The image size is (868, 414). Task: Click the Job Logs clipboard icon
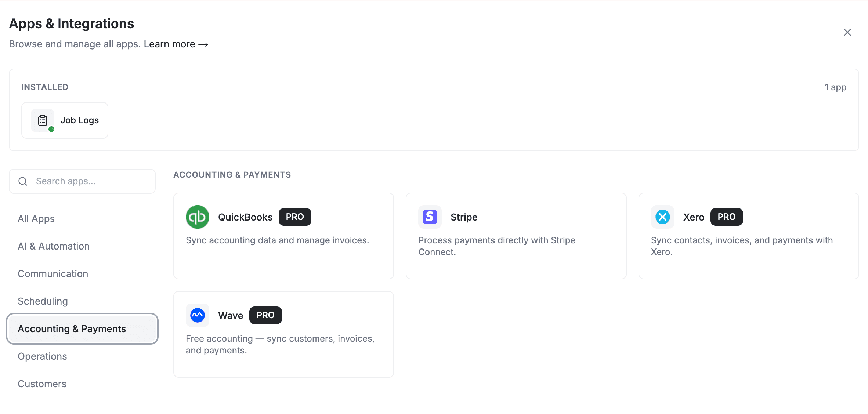point(43,120)
